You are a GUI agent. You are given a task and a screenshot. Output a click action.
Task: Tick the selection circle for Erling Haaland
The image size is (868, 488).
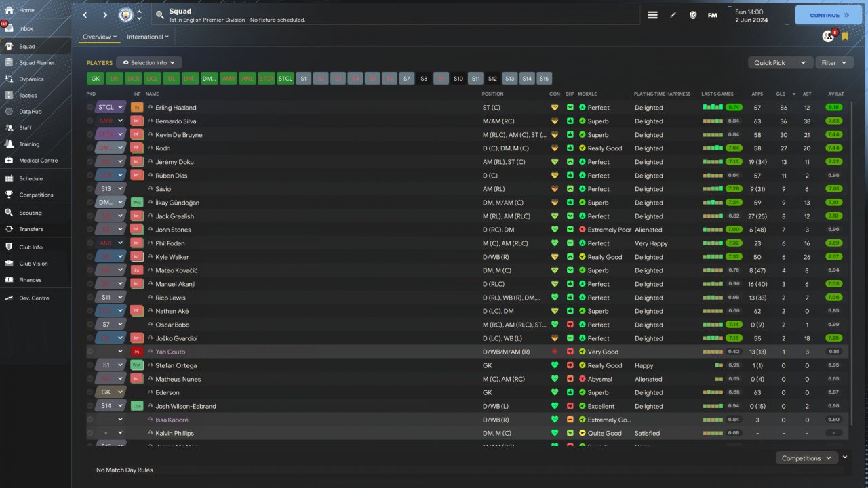pyautogui.click(x=90, y=107)
